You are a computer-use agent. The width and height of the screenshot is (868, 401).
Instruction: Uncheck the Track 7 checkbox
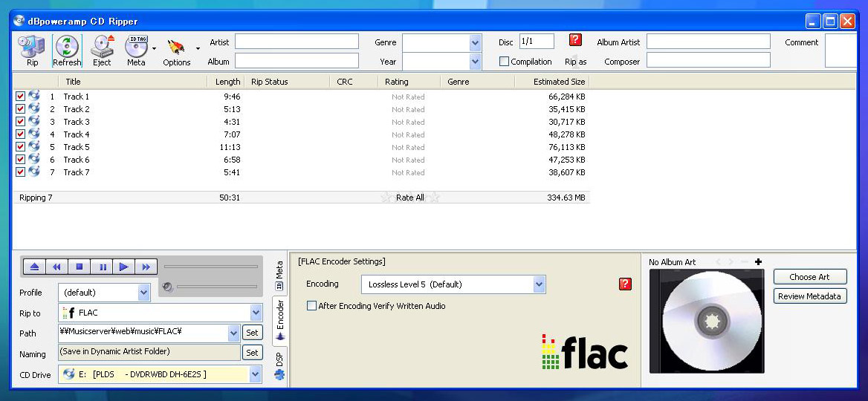click(21, 172)
